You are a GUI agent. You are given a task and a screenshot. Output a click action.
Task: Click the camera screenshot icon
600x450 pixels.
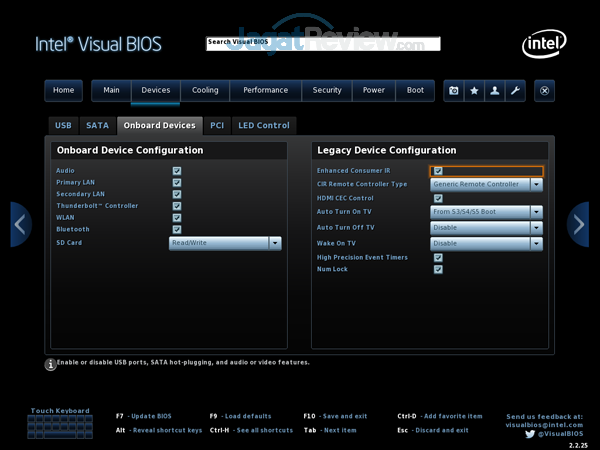tap(454, 90)
